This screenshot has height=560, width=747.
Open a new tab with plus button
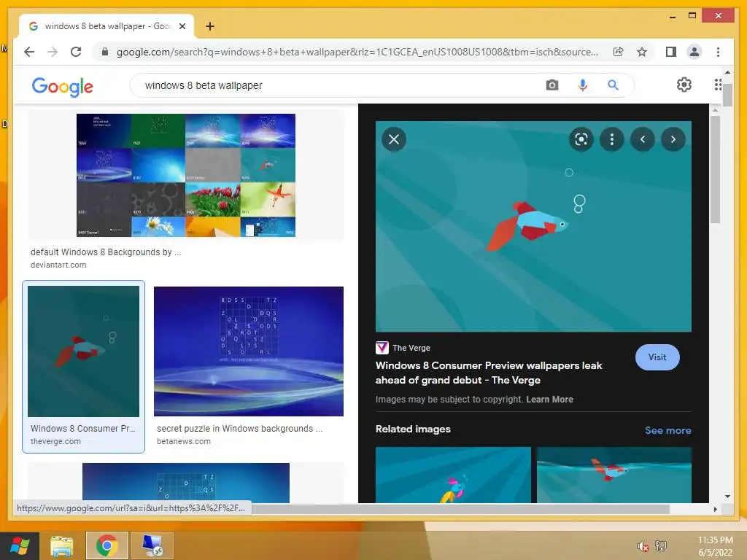click(x=209, y=26)
